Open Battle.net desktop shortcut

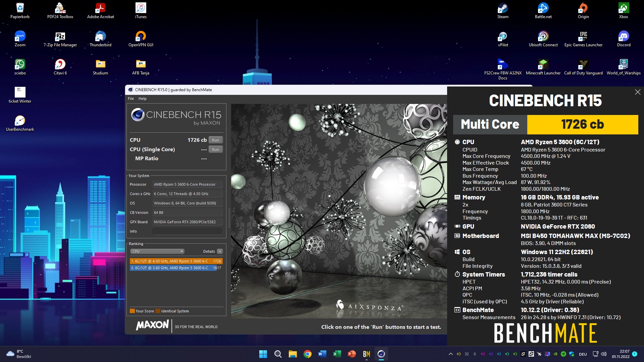[543, 10]
